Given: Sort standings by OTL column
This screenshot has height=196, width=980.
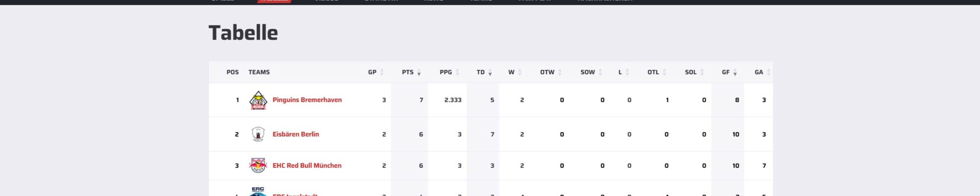Looking at the screenshot, I should (x=657, y=72).
